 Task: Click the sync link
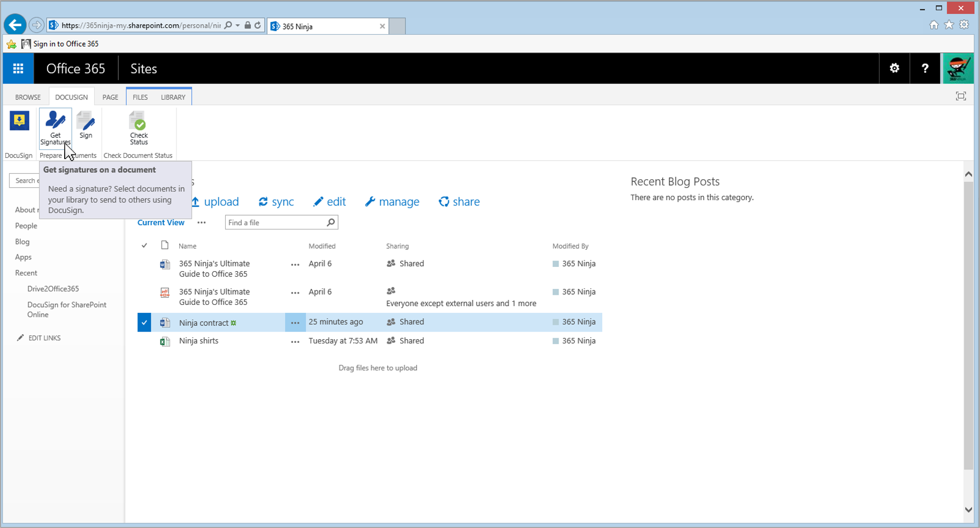(x=276, y=202)
